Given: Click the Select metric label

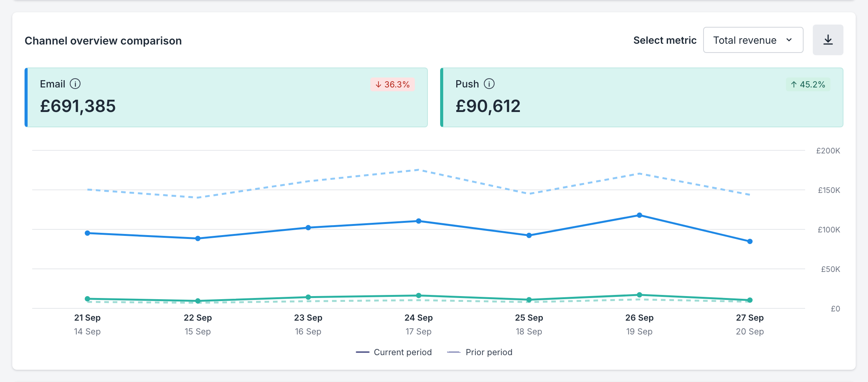Looking at the screenshot, I should (665, 40).
